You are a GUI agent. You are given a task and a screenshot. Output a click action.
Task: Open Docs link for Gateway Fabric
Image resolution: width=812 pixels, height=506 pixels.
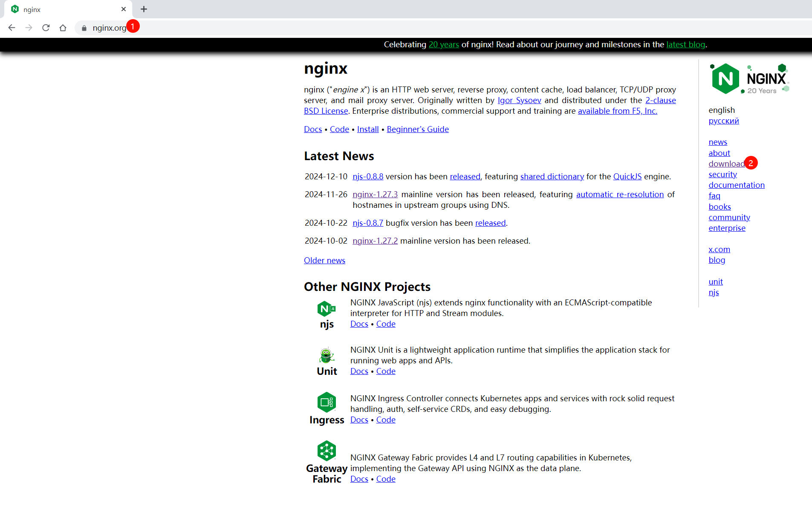pos(359,479)
